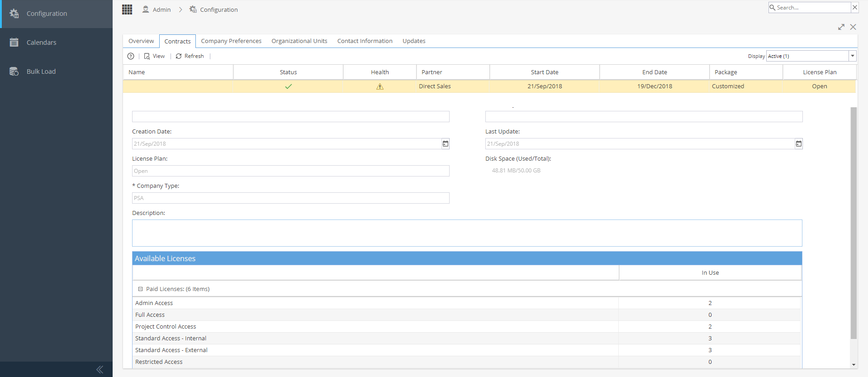
Task: Sort by the Package column header
Action: 746,72
